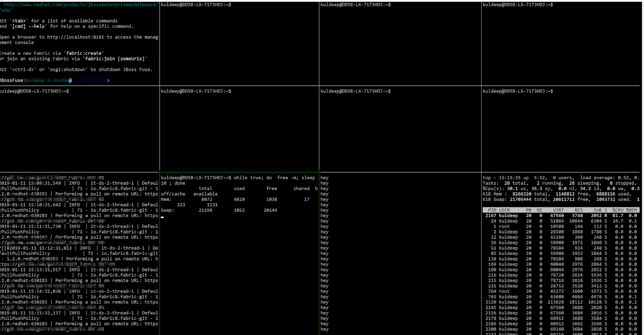Select the process row with PID 138
The image size is (644, 335).
tap(561, 259)
